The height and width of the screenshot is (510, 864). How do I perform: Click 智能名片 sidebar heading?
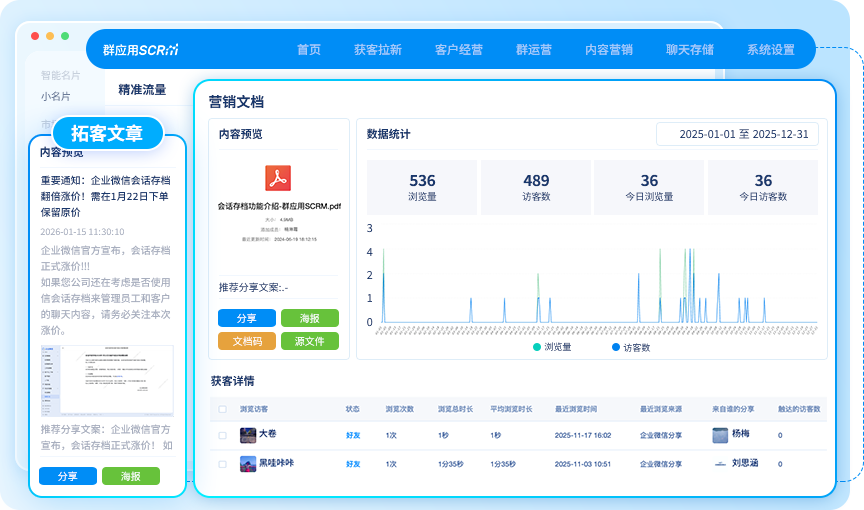(x=61, y=75)
